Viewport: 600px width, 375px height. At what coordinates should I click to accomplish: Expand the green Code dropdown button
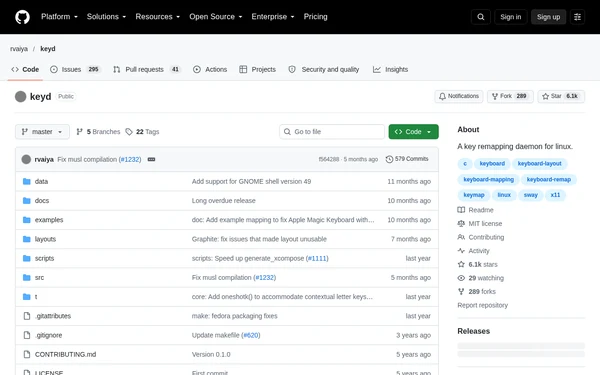(413, 132)
